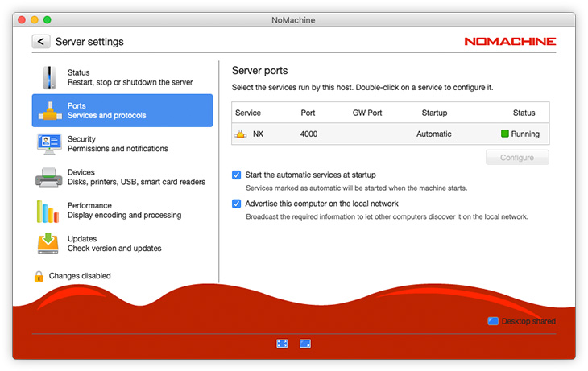Select the Security monitor icon
Image resolution: width=588 pixels, height=371 pixels.
tap(49, 144)
